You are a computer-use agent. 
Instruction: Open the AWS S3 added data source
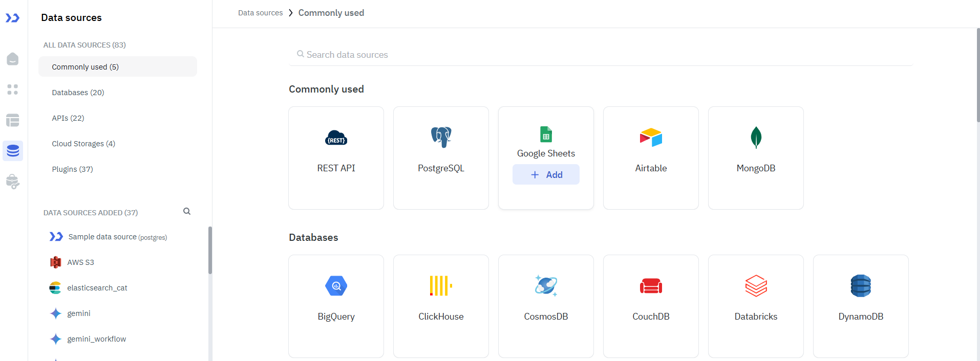(x=80, y=262)
